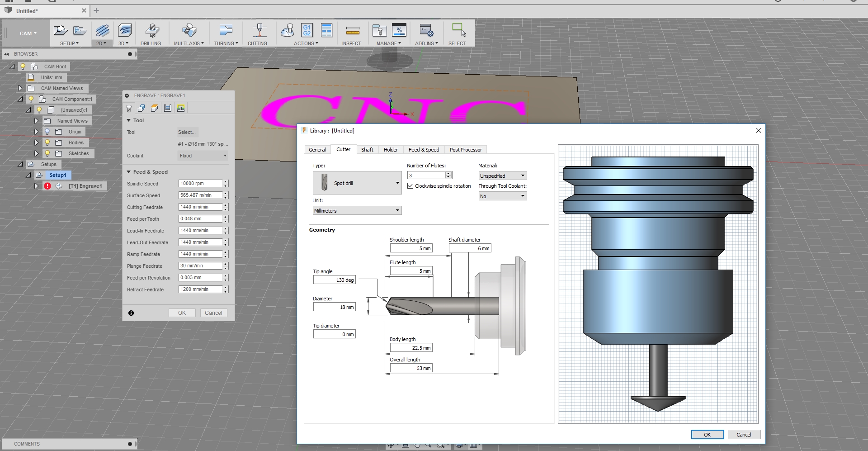Open the Add-Ins scripts icon
Screen dimensions: 868x451
[x=426, y=31]
